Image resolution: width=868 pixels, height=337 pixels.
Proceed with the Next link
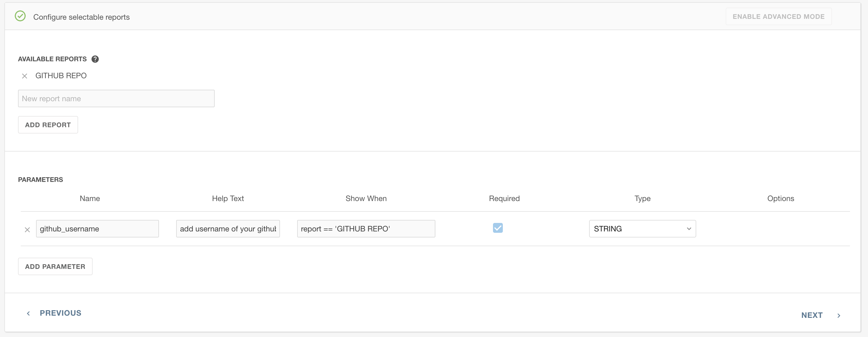[x=811, y=315]
